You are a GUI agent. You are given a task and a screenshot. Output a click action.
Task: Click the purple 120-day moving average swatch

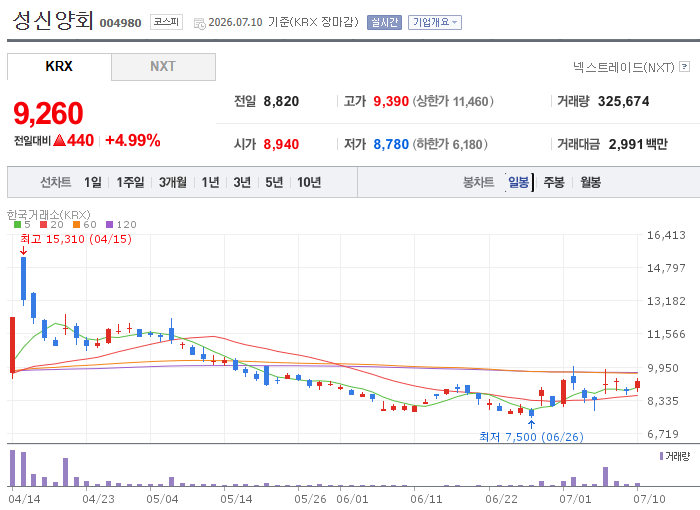pos(109,225)
